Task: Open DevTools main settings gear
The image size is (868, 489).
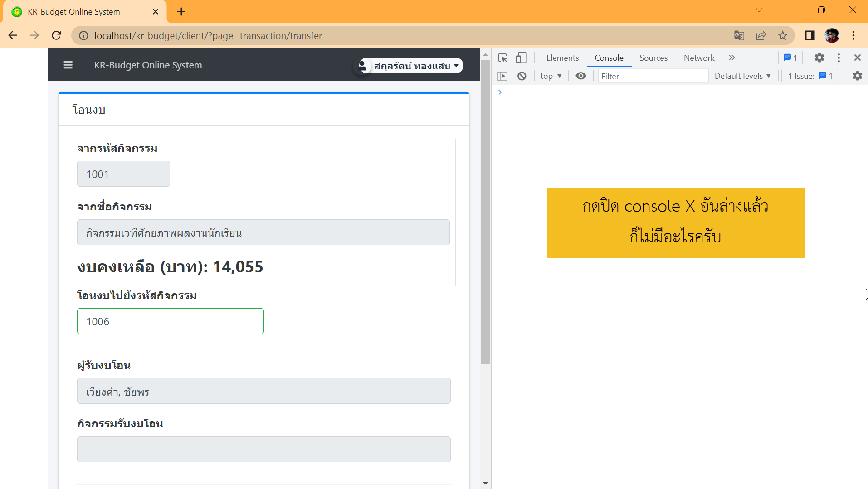Action: (819, 58)
